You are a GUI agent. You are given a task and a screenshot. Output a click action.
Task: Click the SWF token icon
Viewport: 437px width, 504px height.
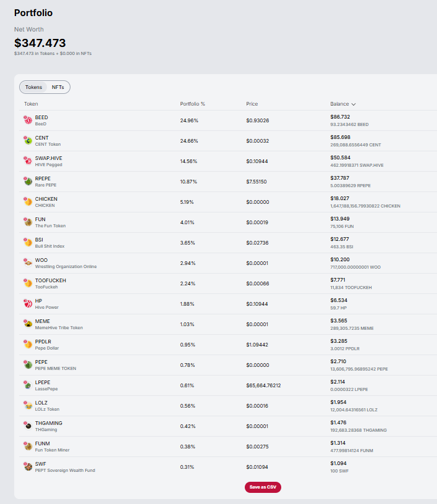tap(28, 467)
